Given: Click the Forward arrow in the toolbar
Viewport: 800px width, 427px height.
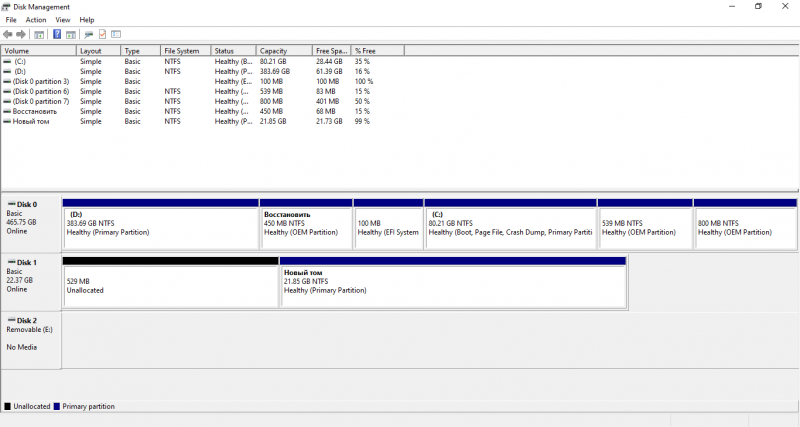Looking at the screenshot, I should [21, 34].
